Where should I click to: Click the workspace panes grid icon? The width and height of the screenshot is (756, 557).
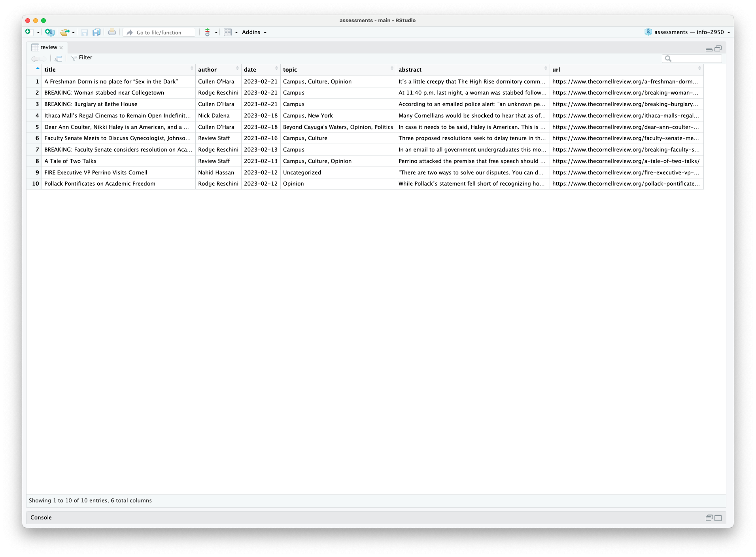(x=228, y=32)
